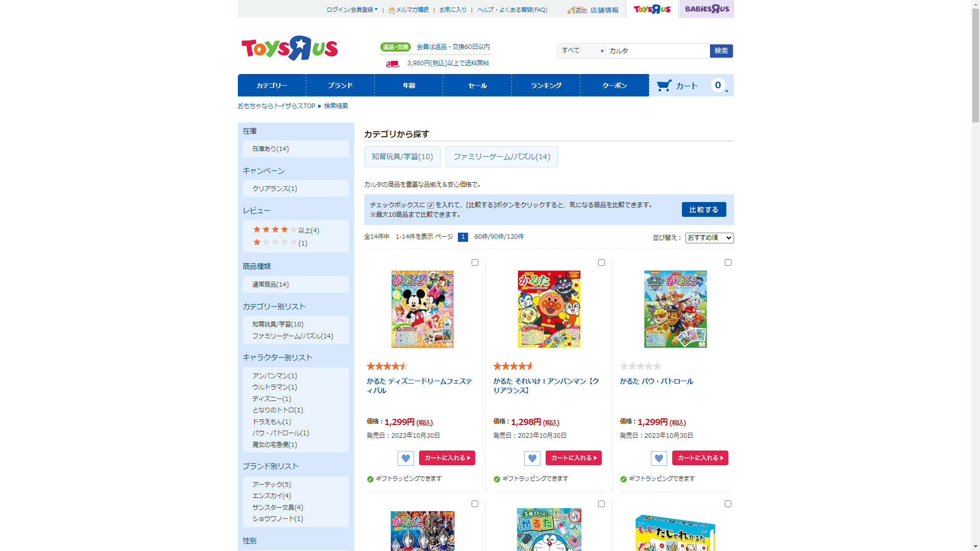Open the ランキング navigation menu

546,85
